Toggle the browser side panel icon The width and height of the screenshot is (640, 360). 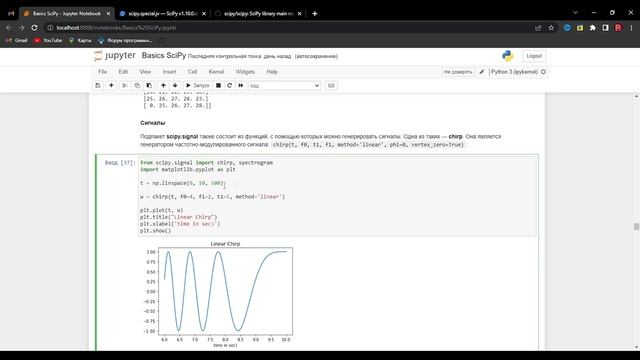[x=605, y=28]
